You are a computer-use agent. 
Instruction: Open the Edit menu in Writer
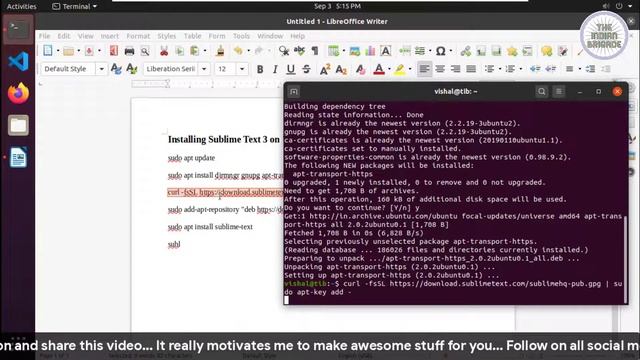[64, 36]
